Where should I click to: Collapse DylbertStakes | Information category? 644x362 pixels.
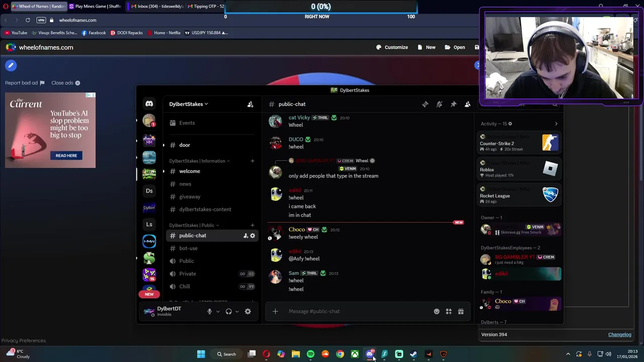tap(199, 161)
